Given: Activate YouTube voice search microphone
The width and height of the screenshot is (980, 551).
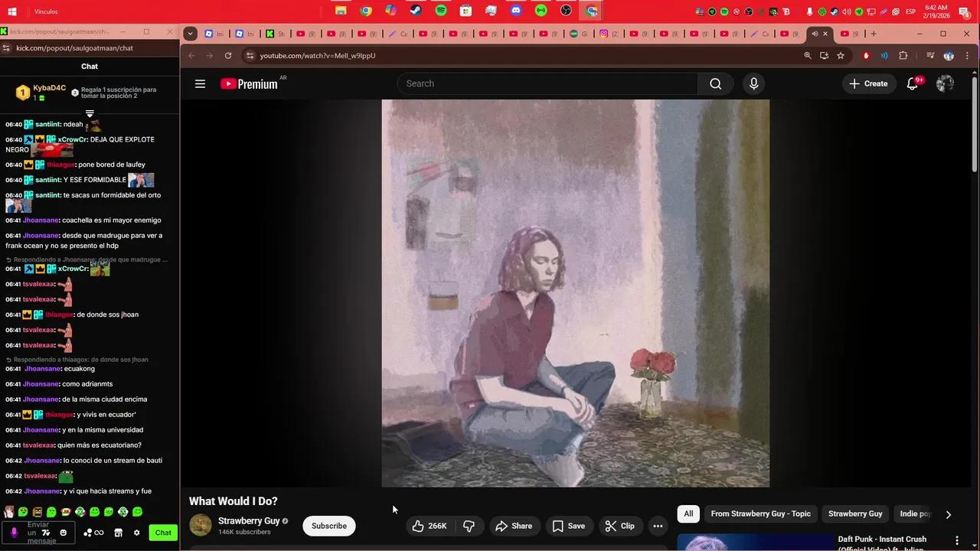Looking at the screenshot, I should [x=753, y=83].
